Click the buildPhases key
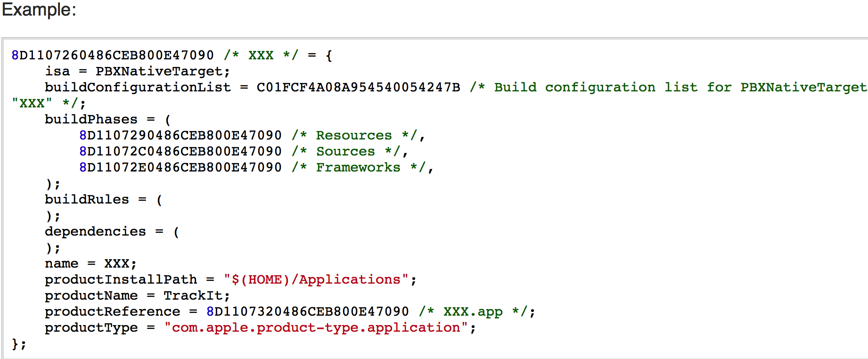The height and width of the screenshot is (359, 868). click(91, 120)
